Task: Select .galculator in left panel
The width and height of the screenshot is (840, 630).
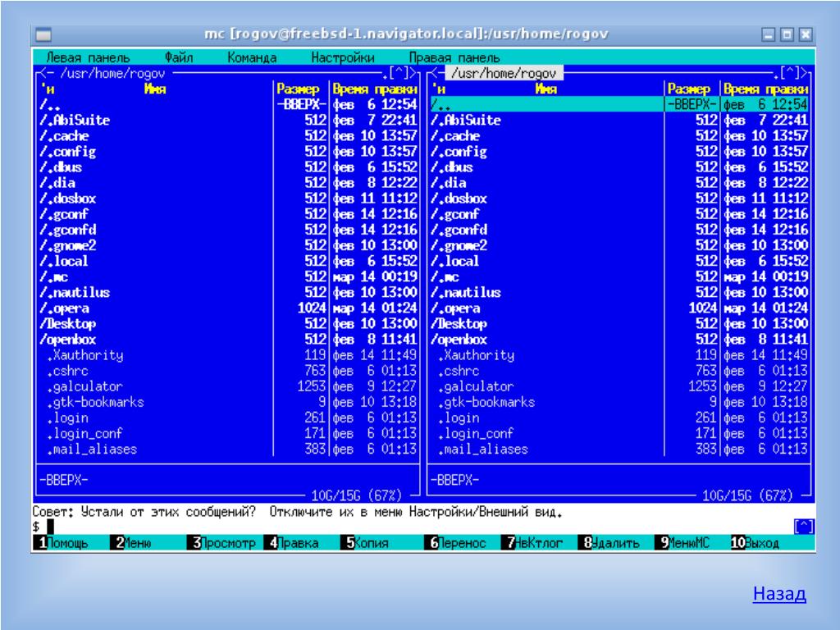Action: point(228,386)
